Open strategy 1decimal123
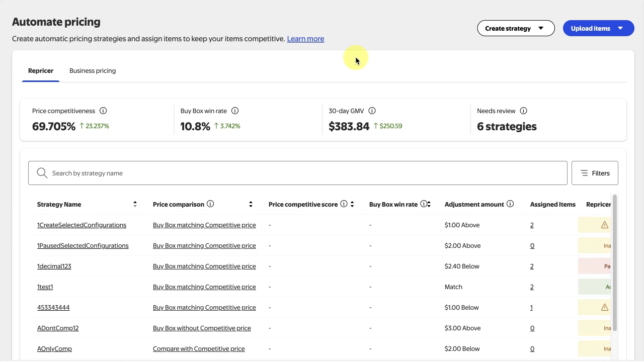644x362 pixels. 54,266
